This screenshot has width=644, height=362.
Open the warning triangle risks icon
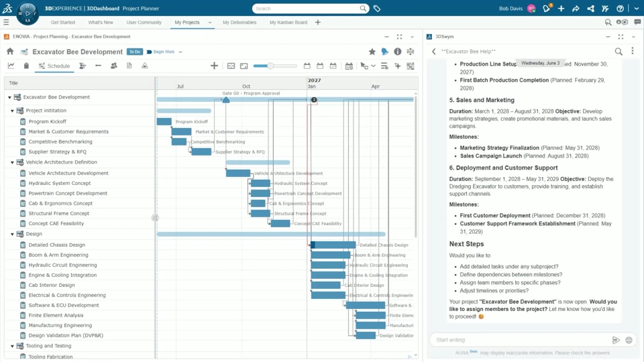(x=145, y=66)
